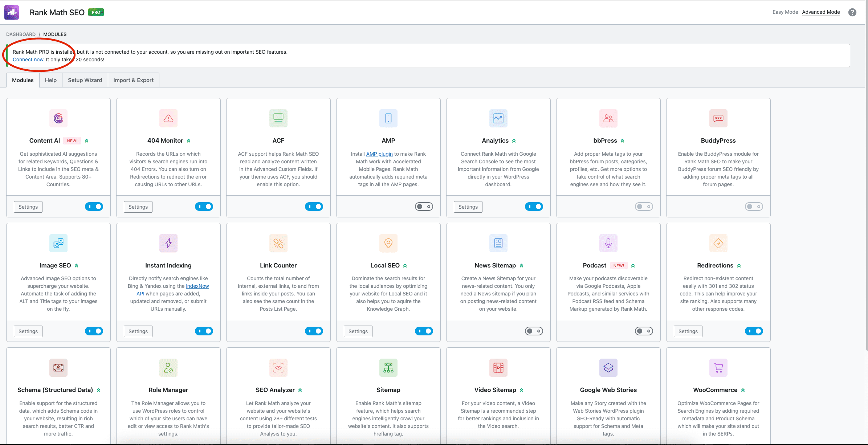Switch to Easy Mode
Viewport: 868px width, 445px height.
tap(785, 12)
